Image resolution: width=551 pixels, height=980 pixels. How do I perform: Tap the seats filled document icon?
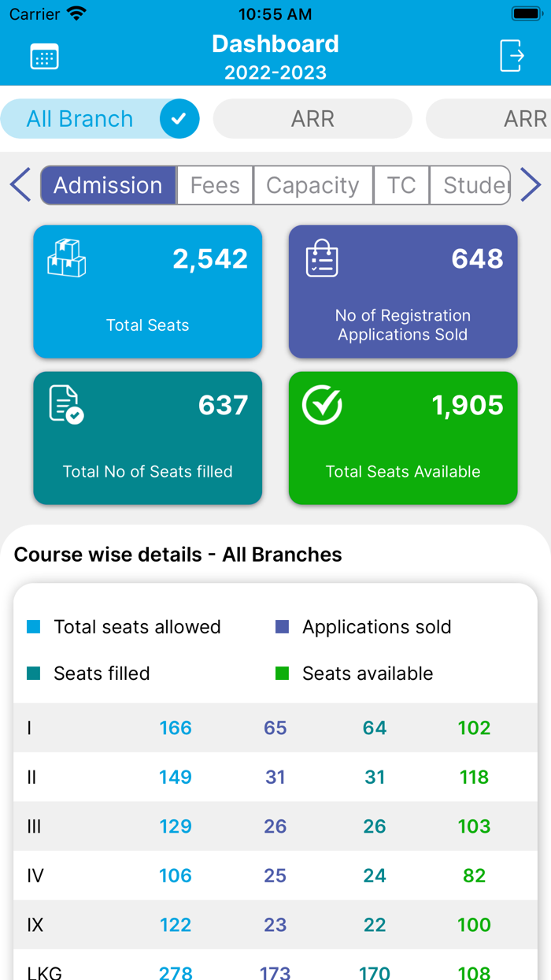point(66,405)
